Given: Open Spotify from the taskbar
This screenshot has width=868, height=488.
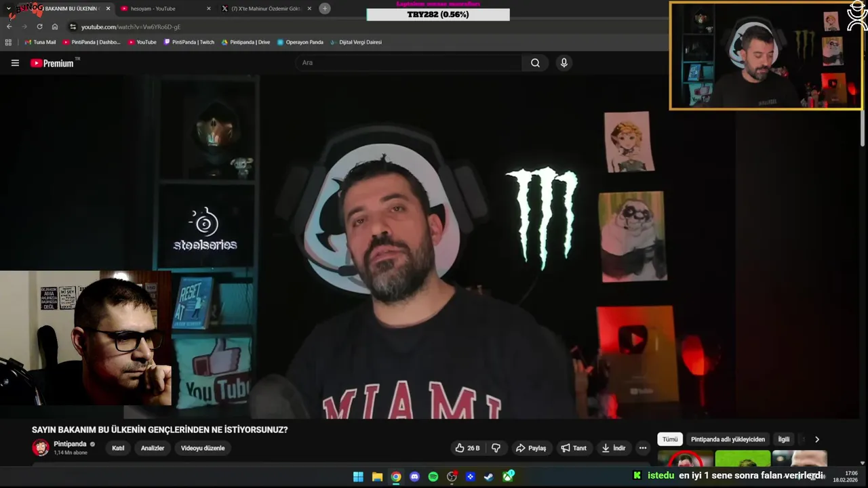Looking at the screenshot, I should point(433,476).
